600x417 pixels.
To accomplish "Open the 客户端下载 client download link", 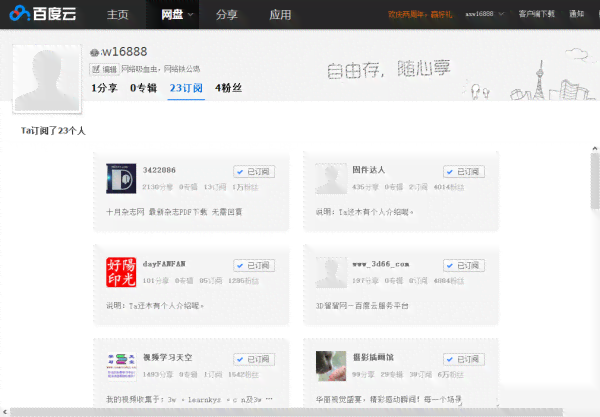I will click(536, 14).
